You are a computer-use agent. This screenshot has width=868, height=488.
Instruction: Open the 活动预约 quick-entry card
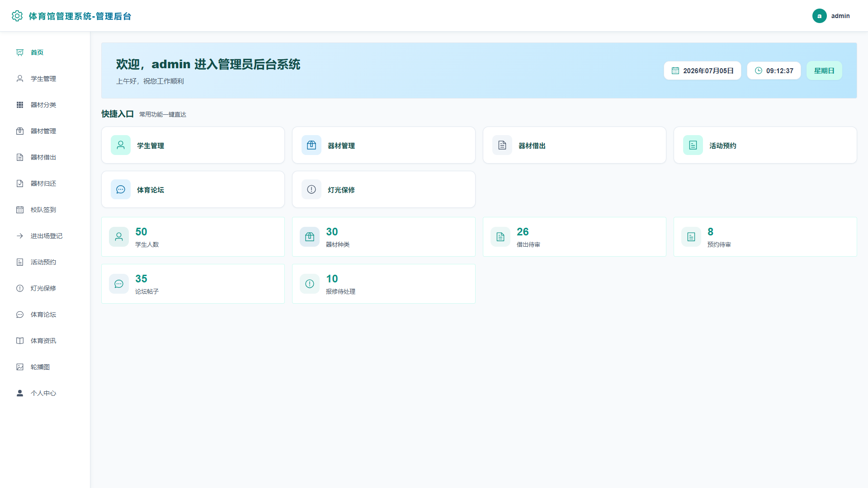[765, 145]
